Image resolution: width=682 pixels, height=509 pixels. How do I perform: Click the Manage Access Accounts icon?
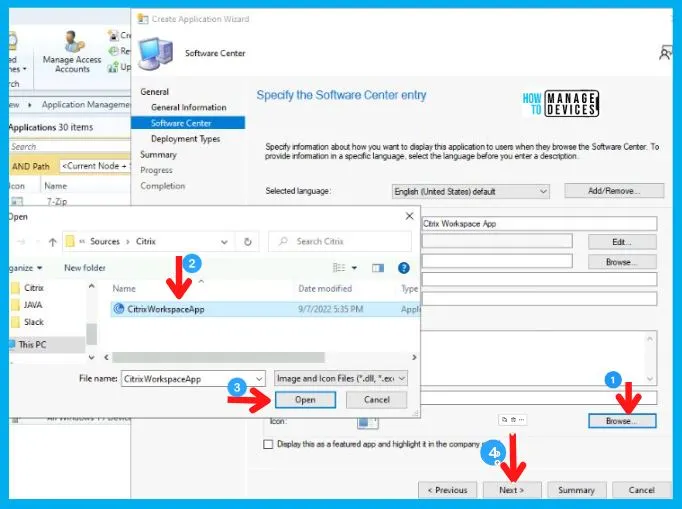pos(73,42)
